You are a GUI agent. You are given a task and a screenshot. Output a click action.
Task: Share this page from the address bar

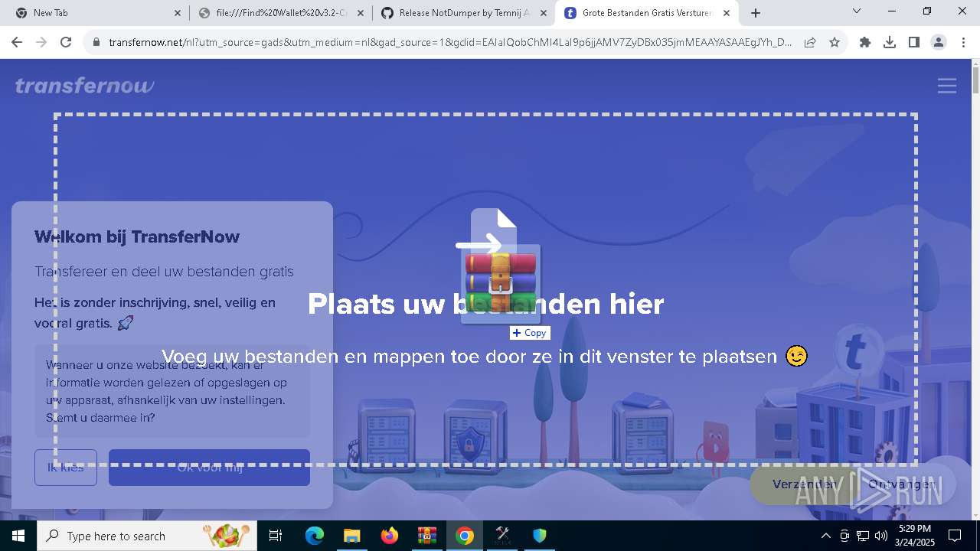click(810, 43)
